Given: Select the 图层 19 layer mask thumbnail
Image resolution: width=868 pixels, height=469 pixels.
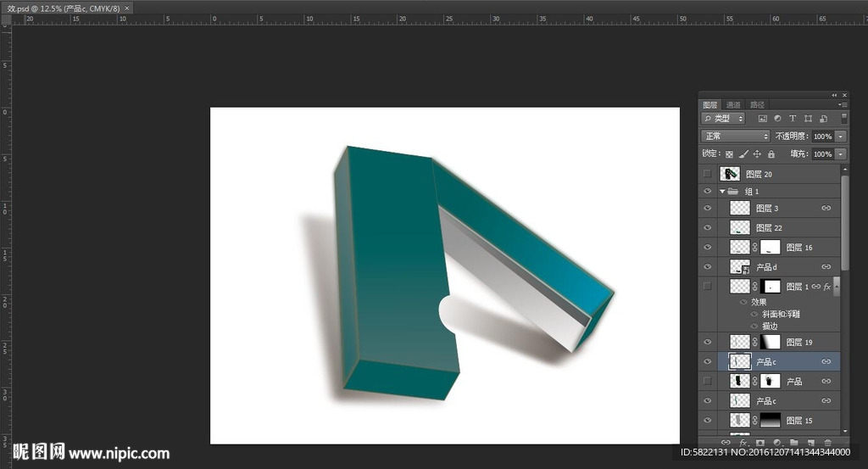Looking at the screenshot, I should click(770, 342).
